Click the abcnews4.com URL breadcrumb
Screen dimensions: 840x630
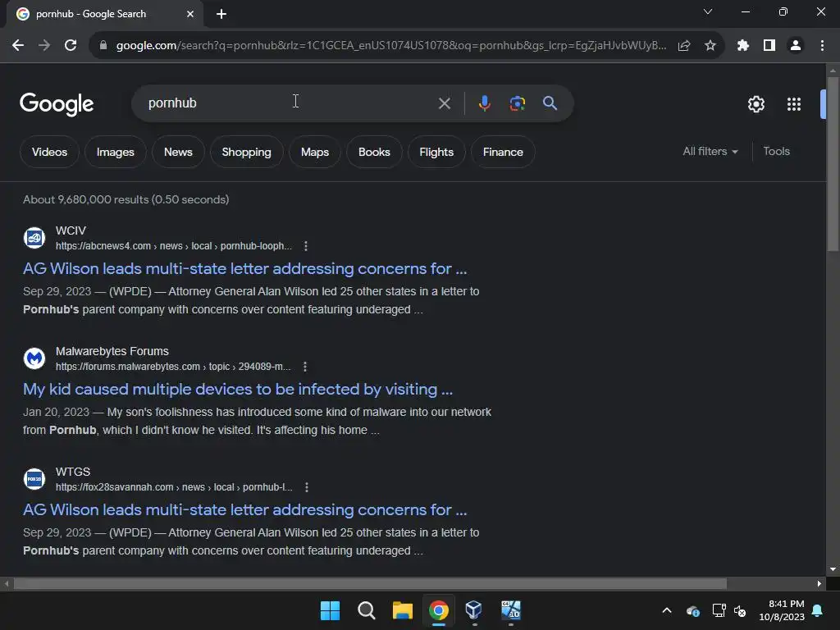click(x=174, y=246)
